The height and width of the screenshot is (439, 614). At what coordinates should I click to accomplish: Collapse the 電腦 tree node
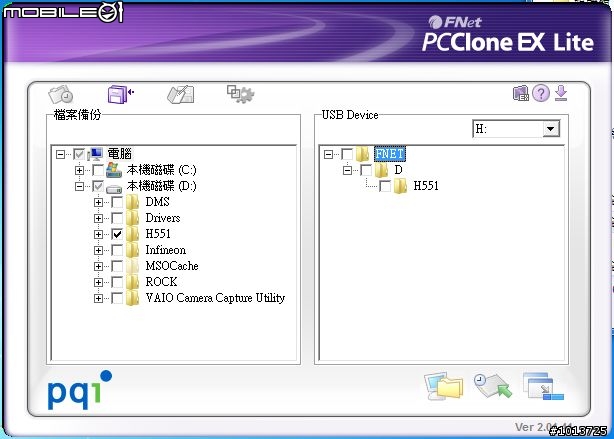[60, 154]
